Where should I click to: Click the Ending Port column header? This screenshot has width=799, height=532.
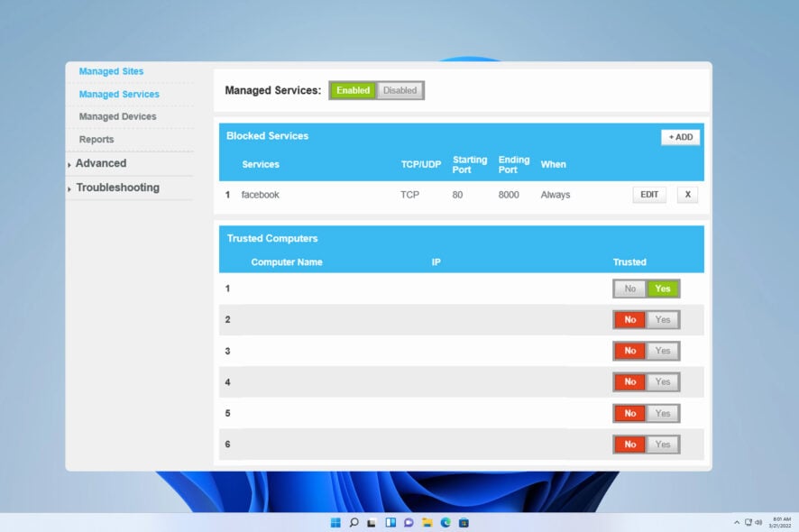514,165
